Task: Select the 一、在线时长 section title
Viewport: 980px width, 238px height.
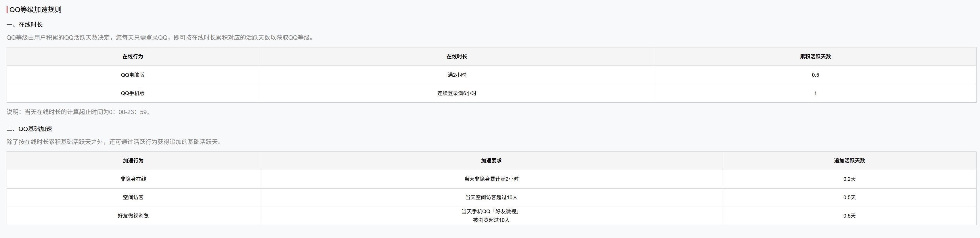Action: [x=25, y=25]
